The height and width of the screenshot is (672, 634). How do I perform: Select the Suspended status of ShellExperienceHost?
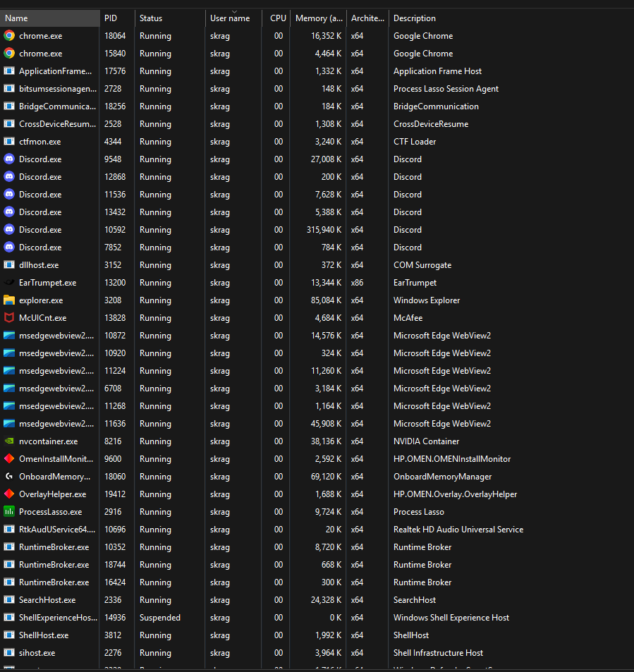(x=160, y=618)
